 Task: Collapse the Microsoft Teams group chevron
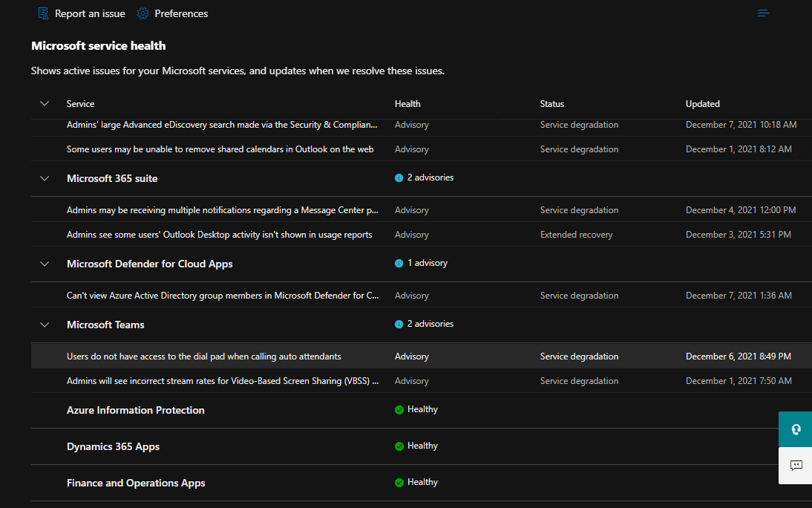pyautogui.click(x=45, y=325)
